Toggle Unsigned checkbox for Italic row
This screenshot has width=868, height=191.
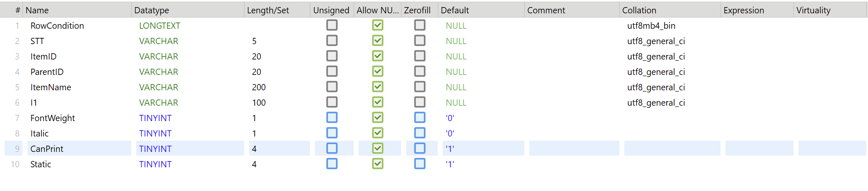332,133
